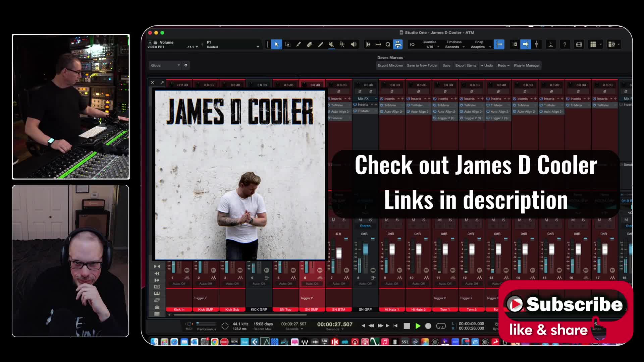Click Export Mixdown macro button
The image size is (644, 362).
click(x=390, y=66)
